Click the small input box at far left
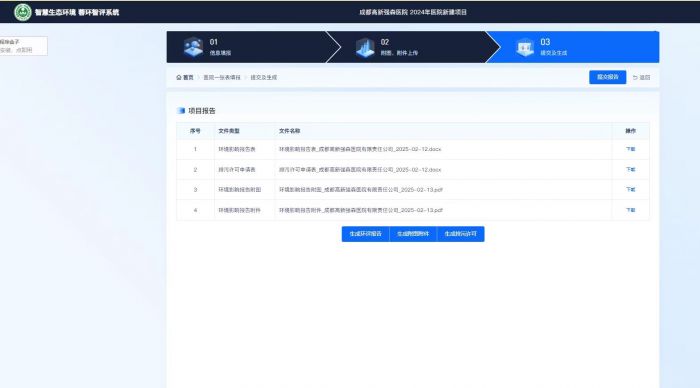Viewport: 700px width, 388px height. click(x=23, y=46)
